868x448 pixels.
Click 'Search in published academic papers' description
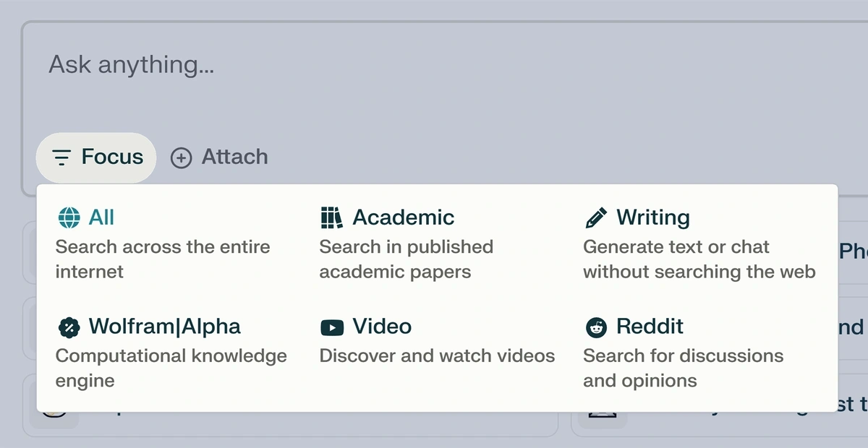tap(407, 259)
